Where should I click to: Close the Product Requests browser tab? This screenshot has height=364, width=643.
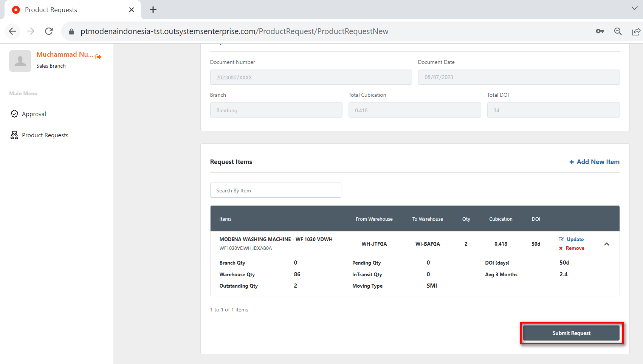(x=132, y=10)
